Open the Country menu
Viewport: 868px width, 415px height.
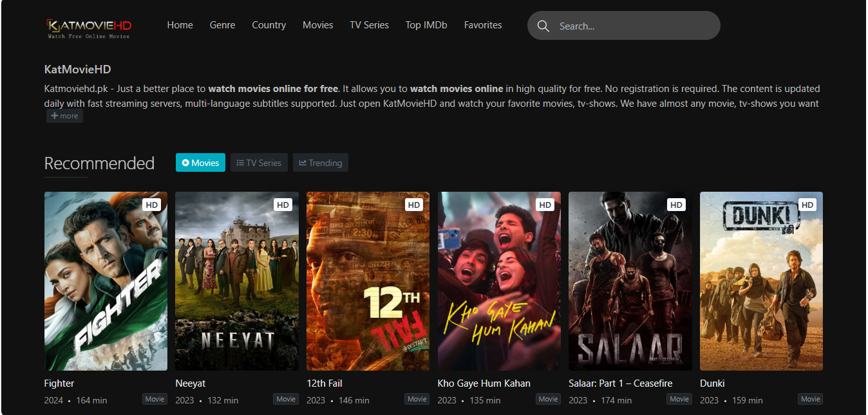pos(269,25)
